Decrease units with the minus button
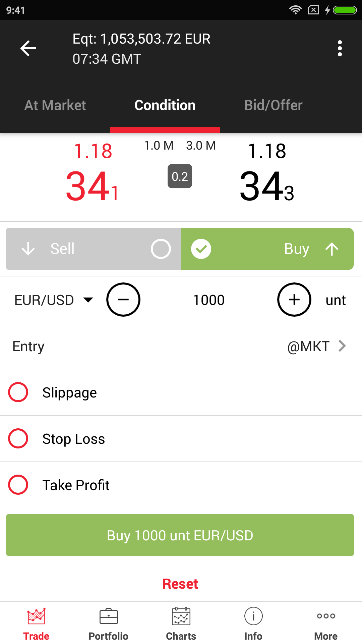 coord(123,300)
